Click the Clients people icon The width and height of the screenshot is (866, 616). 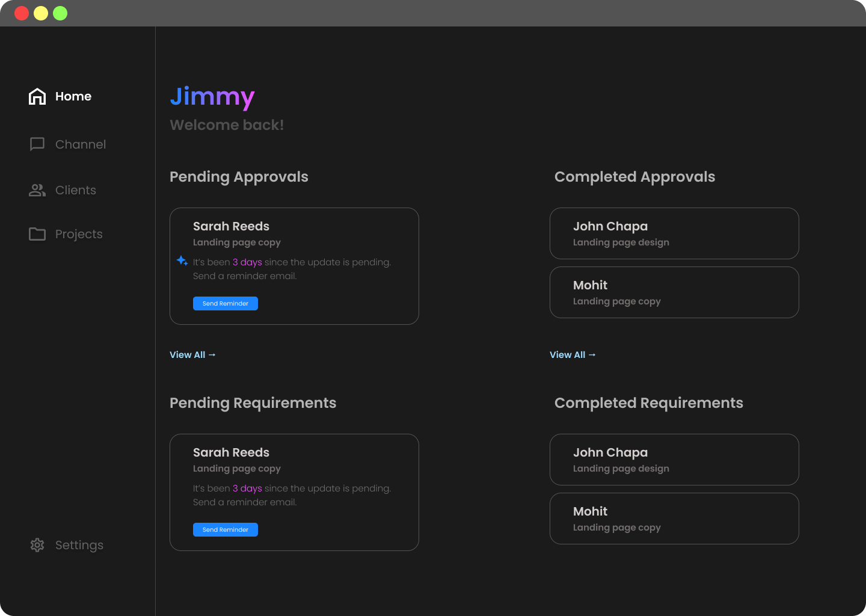(37, 190)
